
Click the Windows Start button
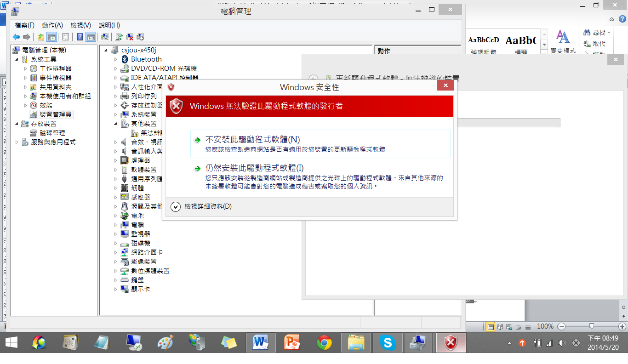12,343
